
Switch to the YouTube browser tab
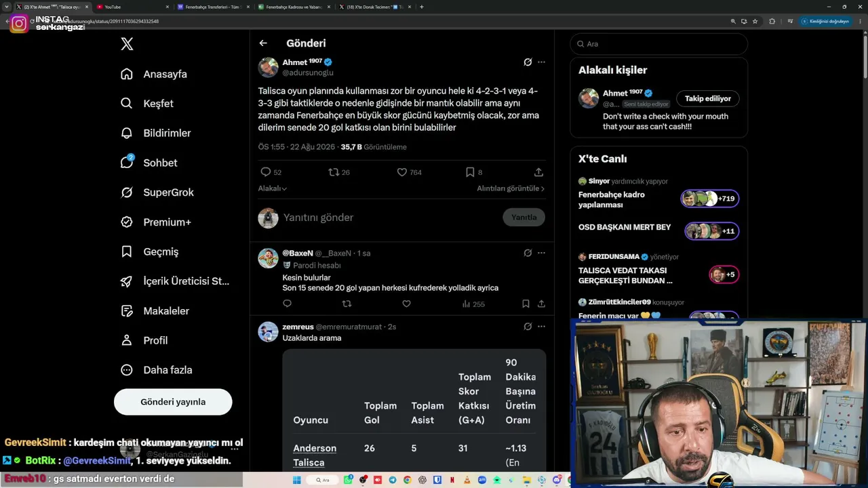[x=132, y=7]
